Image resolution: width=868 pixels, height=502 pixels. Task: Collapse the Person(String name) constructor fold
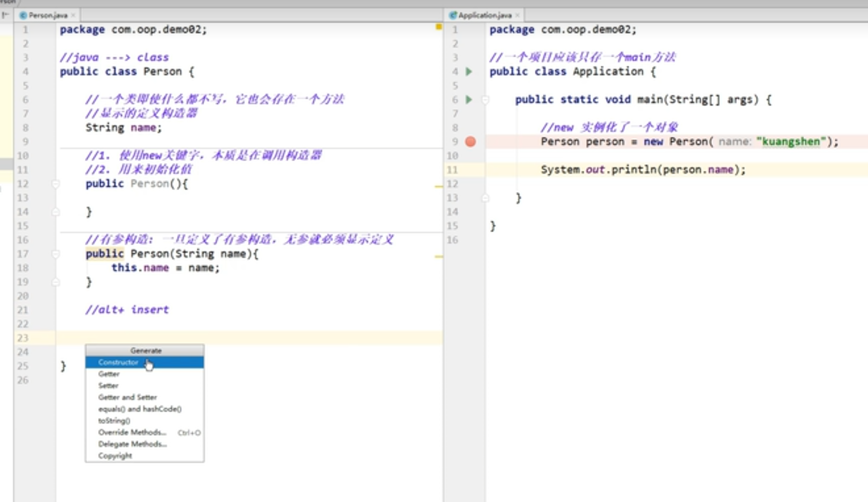(55, 254)
